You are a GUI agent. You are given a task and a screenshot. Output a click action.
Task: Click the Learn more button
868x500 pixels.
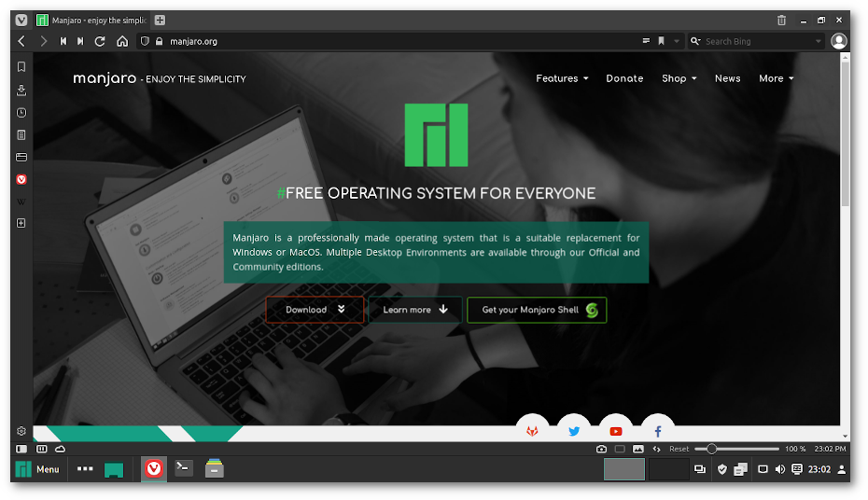pyautogui.click(x=415, y=310)
